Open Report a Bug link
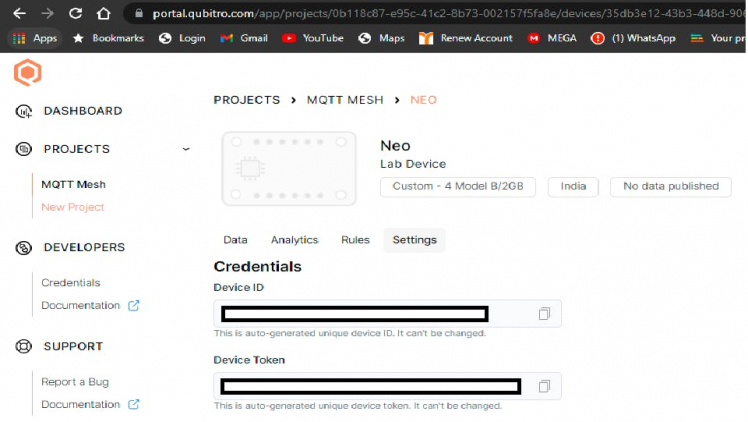 [x=75, y=382]
